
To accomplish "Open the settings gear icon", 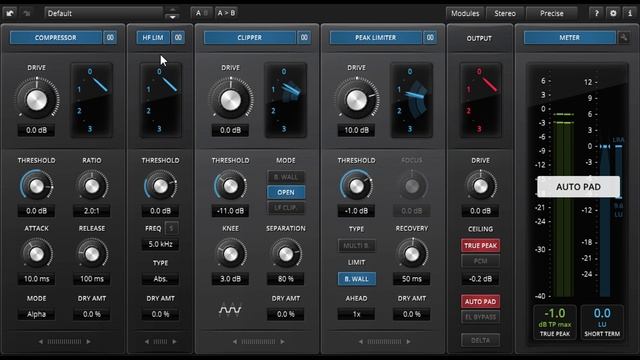I will [x=613, y=13].
